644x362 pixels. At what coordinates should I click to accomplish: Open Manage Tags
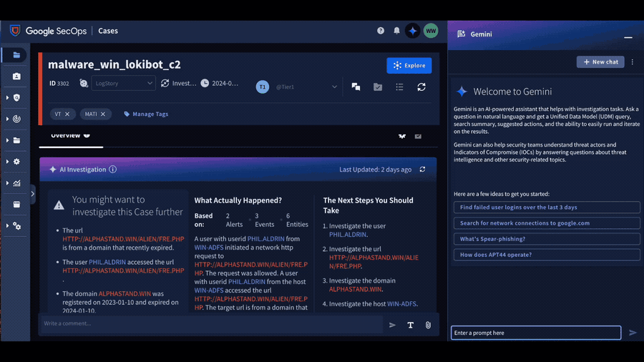pos(146,114)
